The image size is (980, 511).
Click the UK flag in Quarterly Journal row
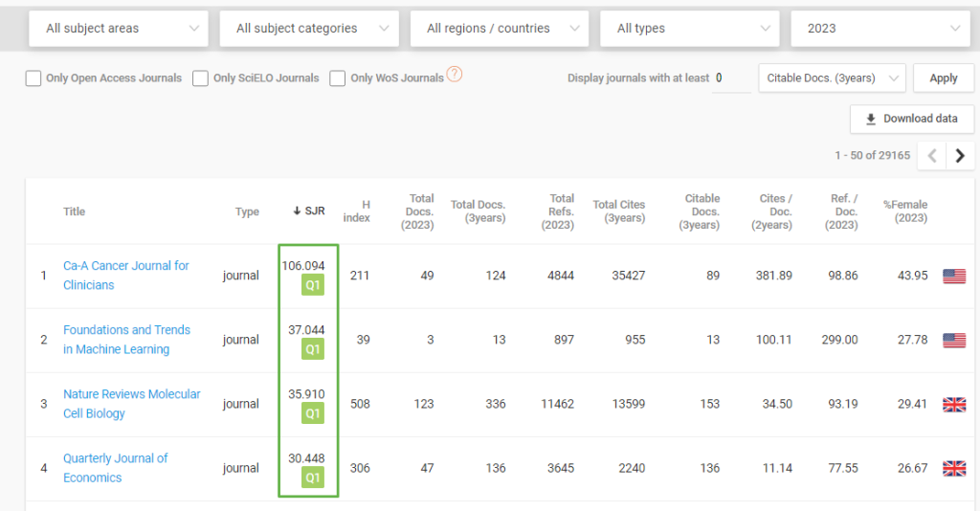pos(954,469)
